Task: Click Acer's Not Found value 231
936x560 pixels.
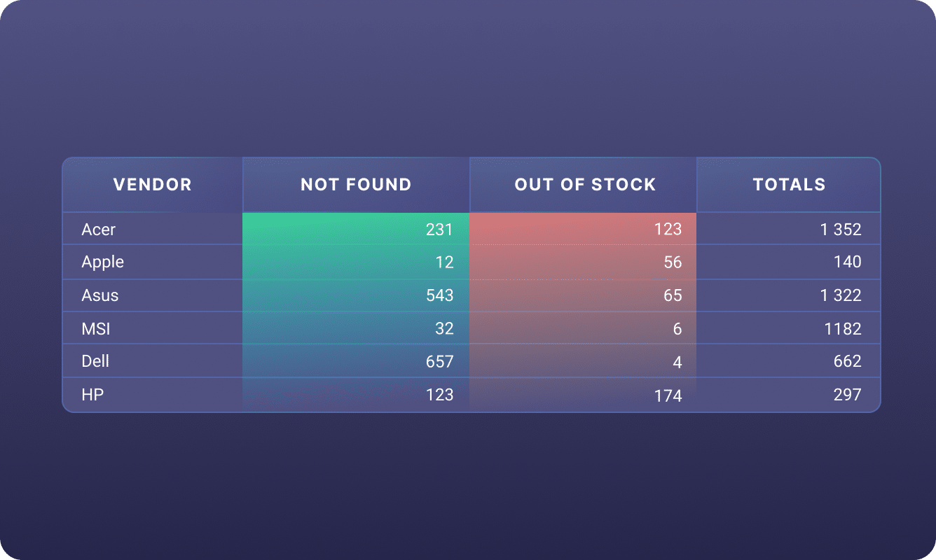Action: 439,230
